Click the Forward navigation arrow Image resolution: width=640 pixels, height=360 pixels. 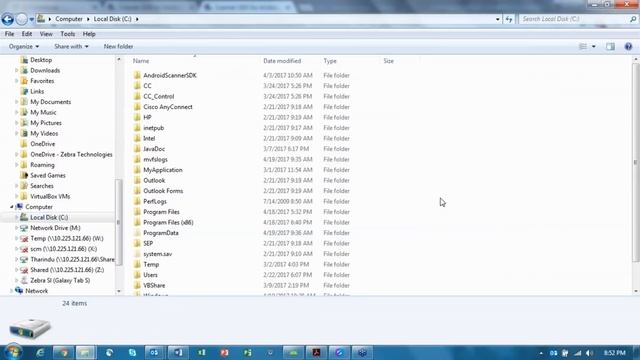tap(21, 19)
